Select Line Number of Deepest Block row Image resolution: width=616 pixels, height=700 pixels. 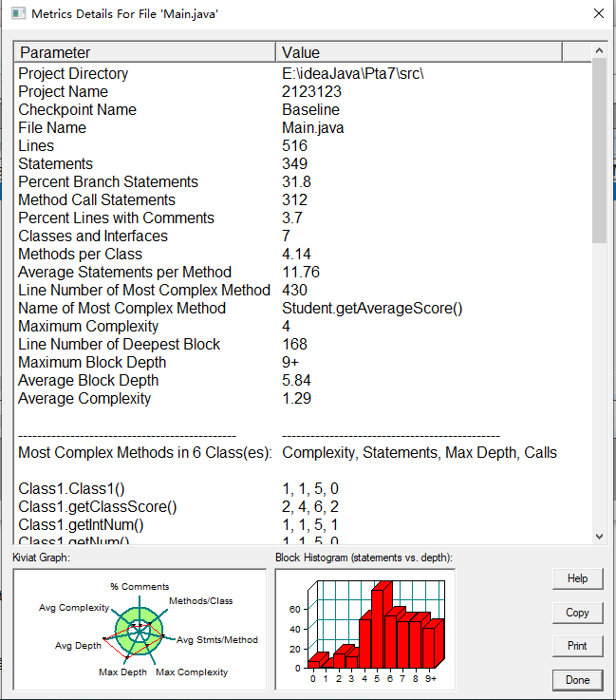[x=303, y=344]
